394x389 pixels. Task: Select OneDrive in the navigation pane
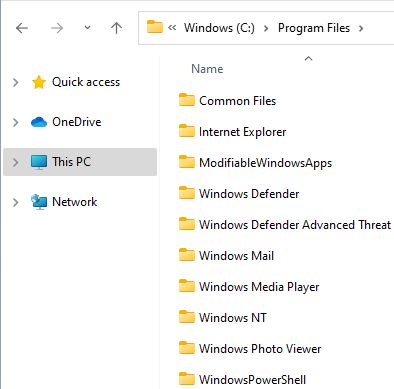(x=77, y=122)
